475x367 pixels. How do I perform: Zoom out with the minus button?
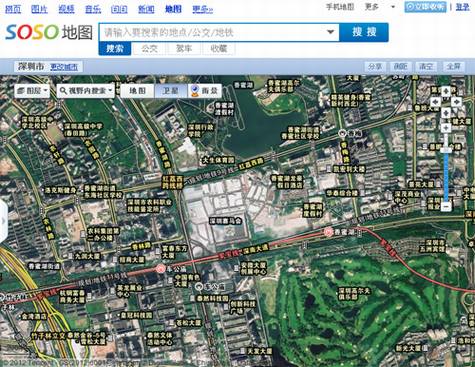(x=446, y=207)
